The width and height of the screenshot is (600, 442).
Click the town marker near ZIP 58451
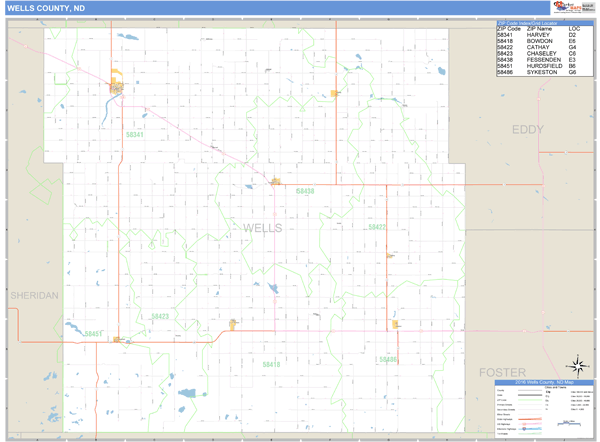(x=118, y=339)
